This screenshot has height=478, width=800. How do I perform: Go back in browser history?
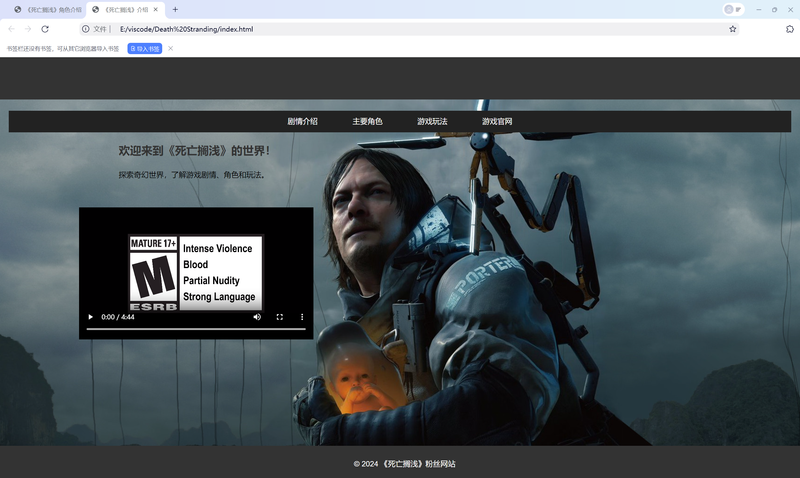point(12,29)
